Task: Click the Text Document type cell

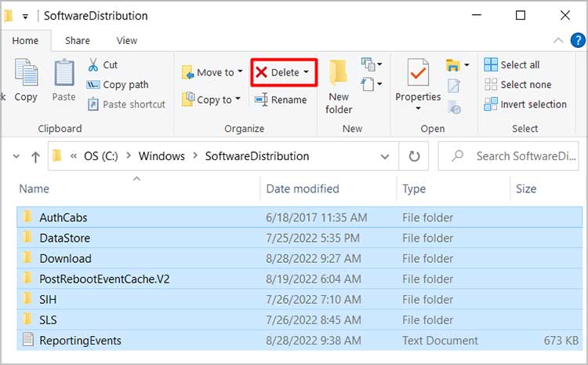Action: click(x=440, y=340)
